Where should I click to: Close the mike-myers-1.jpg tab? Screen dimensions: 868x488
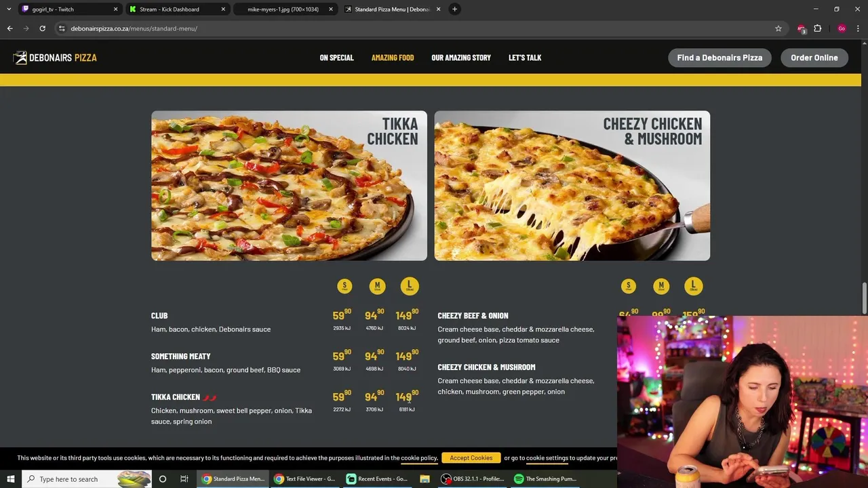coord(331,9)
